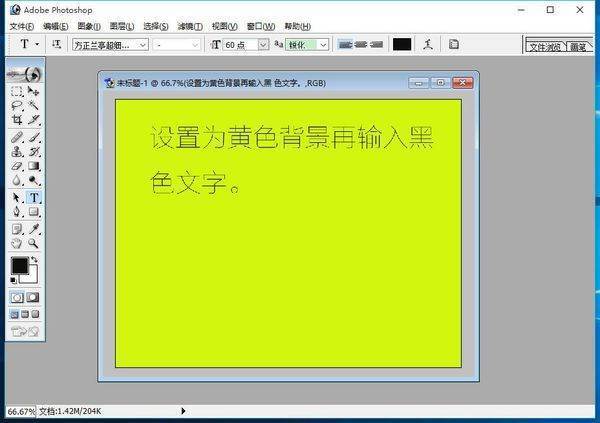Swap foreground and background colors arrow
Viewport: 600px width, 423px height.
pyautogui.click(x=34, y=260)
